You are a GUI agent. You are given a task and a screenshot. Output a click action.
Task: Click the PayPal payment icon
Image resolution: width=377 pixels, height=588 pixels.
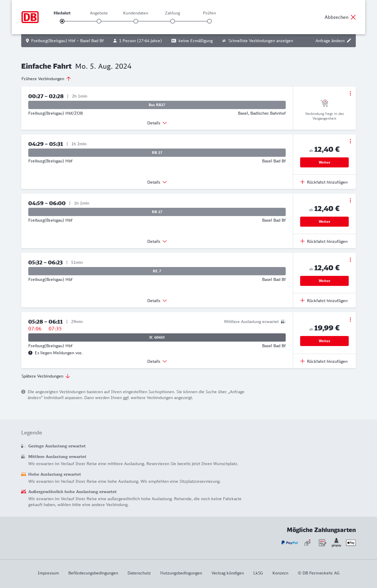click(x=290, y=543)
